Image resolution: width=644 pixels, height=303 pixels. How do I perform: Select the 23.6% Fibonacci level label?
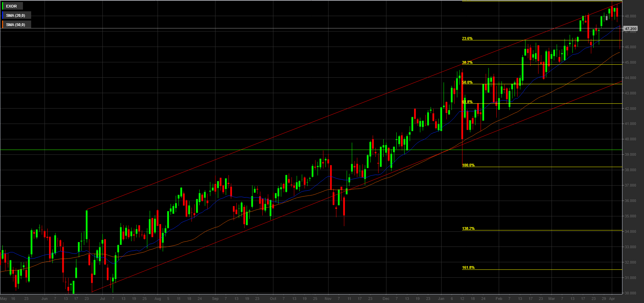coord(467,38)
